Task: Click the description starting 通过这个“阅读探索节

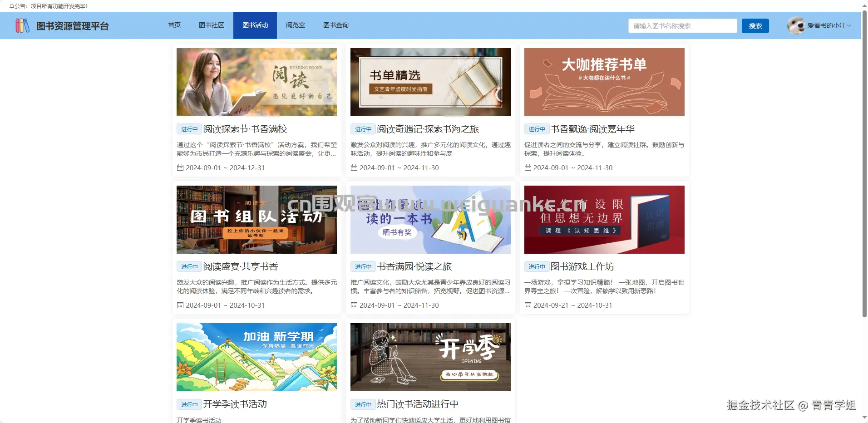Action: [256, 149]
